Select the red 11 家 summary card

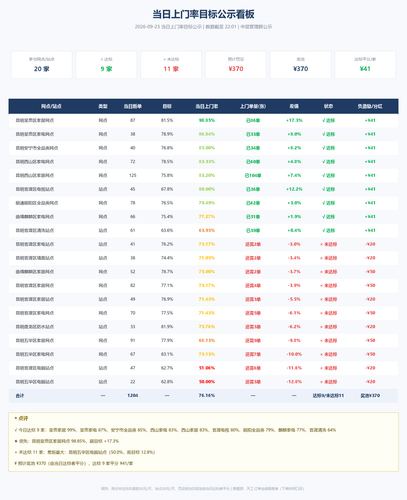coord(171,65)
